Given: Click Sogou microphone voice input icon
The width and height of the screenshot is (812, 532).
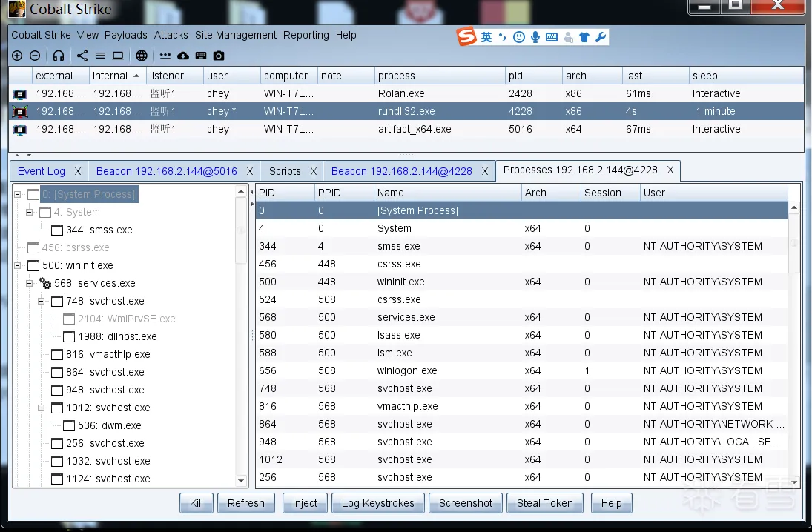Looking at the screenshot, I should [535, 37].
